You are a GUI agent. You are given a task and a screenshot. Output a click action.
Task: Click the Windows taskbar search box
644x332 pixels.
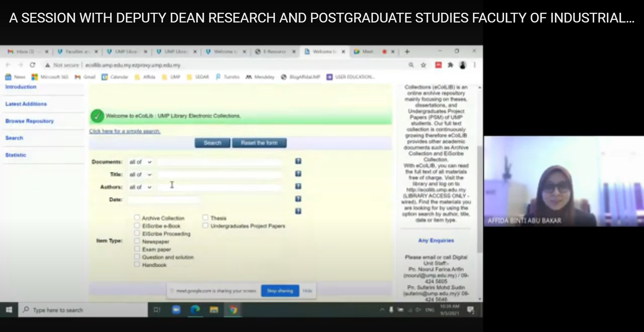pyautogui.click(x=83, y=310)
